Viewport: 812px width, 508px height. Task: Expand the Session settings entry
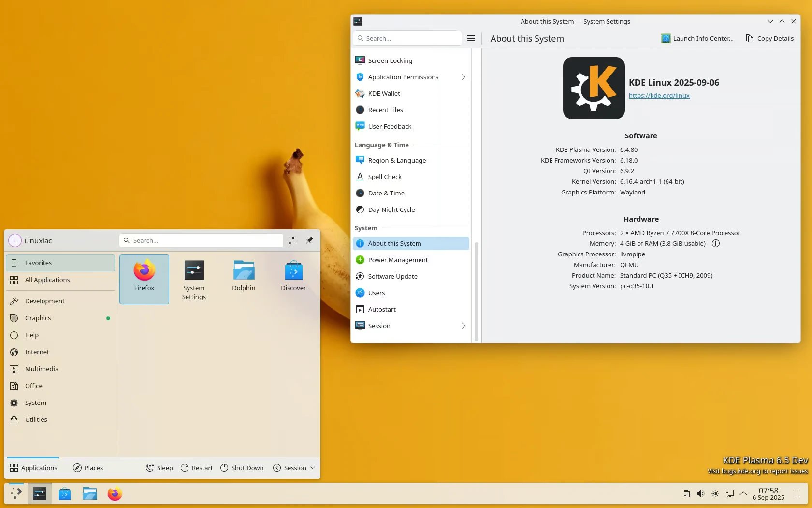(463, 326)
